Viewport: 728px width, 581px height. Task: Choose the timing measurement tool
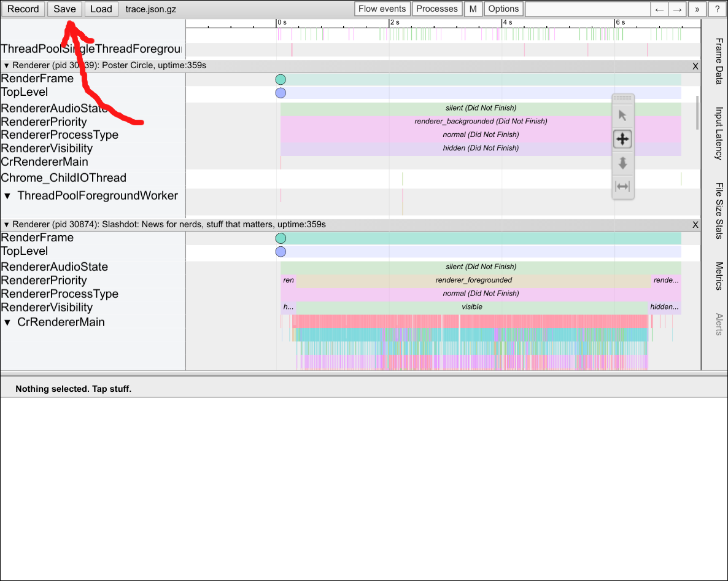(x=622, y=187)
